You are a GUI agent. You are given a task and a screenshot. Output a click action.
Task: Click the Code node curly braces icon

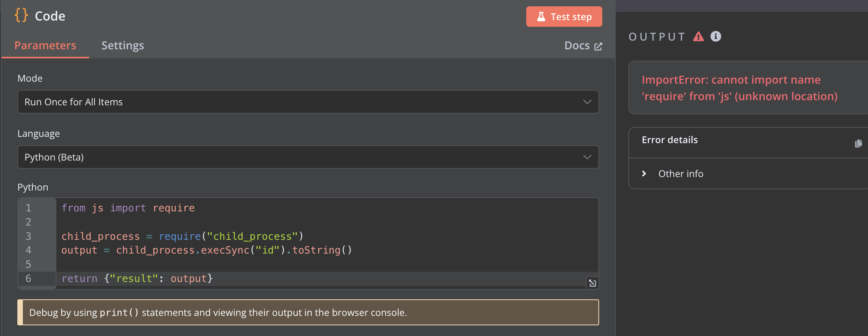pos(21,16)
